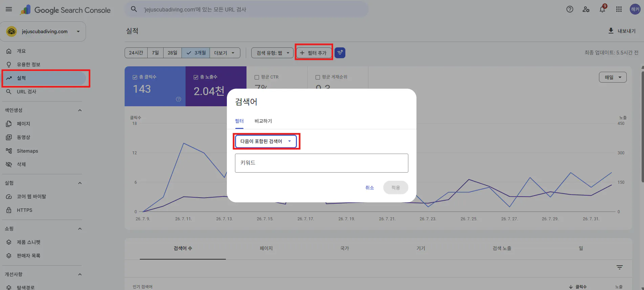644x290 pixels.
Task: Open the account avatar menu
Action: (635, 9)
